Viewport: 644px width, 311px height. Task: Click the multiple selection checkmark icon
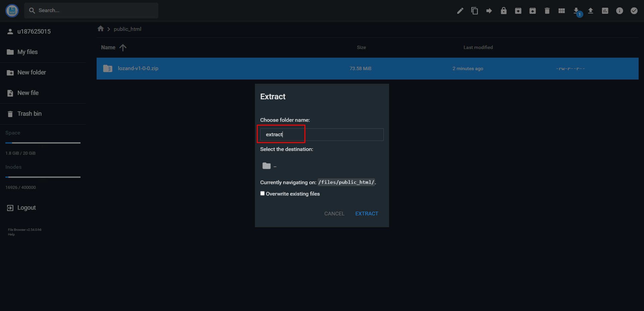coord(634,10)
